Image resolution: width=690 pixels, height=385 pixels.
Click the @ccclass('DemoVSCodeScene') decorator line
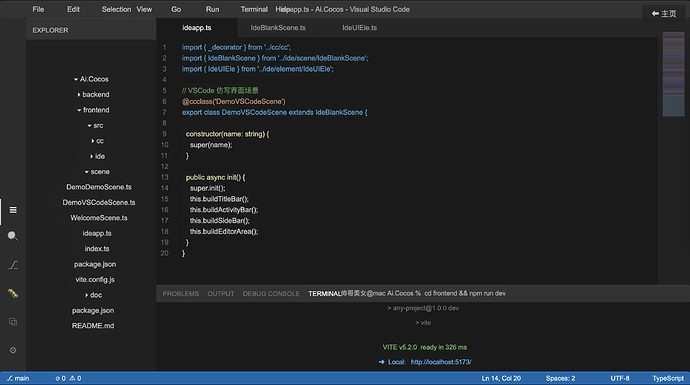(234, 102)
